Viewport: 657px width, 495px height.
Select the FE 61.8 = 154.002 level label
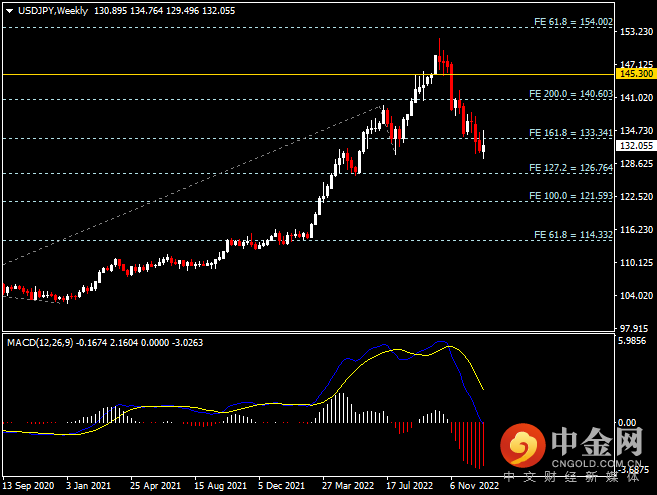[573, 21]
